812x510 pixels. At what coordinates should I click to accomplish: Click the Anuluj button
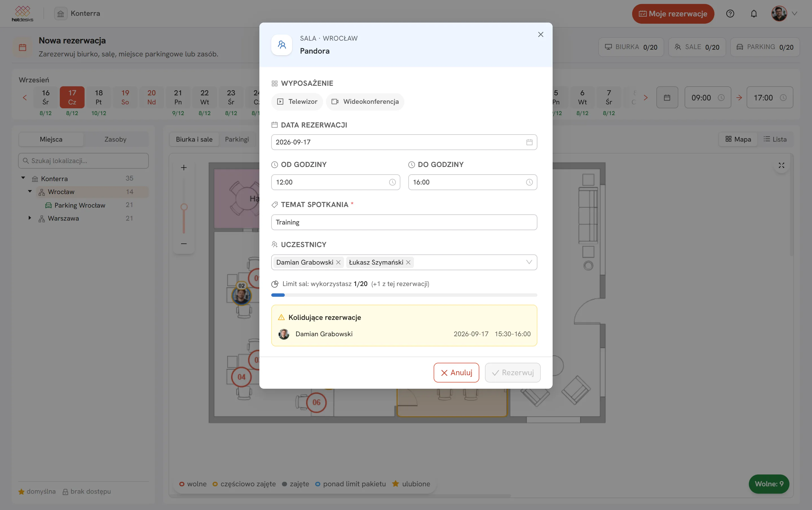pyautogui.click(x=456, y=372)
